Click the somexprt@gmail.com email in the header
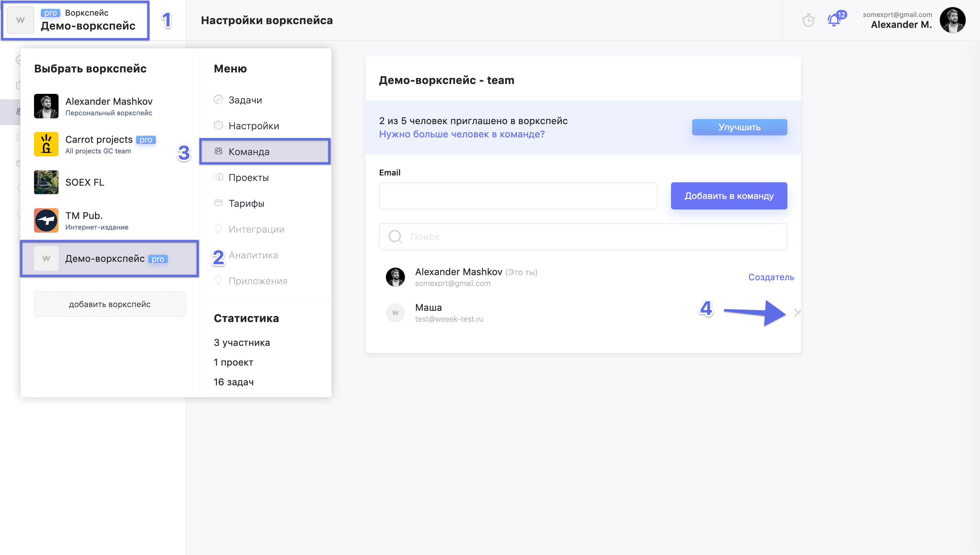The width and height of the screenshot is (980, 555). point(897,15)
